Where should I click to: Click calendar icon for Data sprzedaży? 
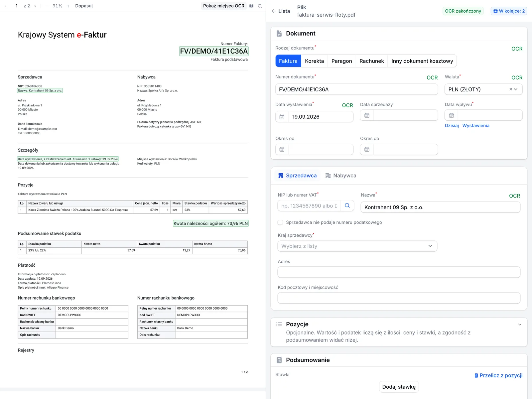367,115
